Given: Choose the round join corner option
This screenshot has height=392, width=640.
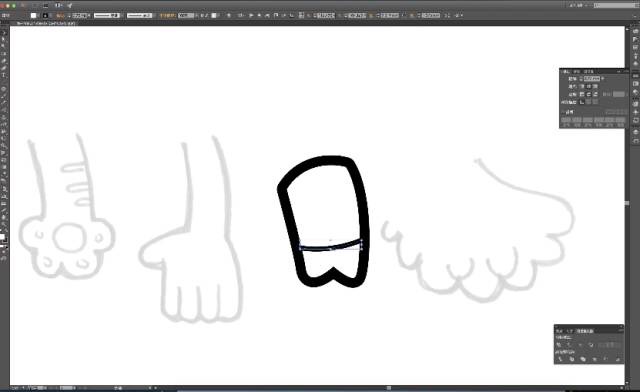Looking at the screenshot, I should coord(589,94).
